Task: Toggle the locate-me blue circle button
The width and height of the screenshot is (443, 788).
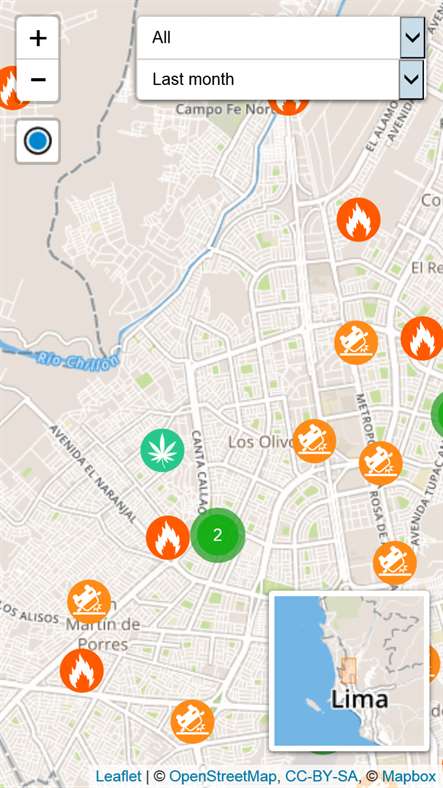Action: [x=38, y=141]
